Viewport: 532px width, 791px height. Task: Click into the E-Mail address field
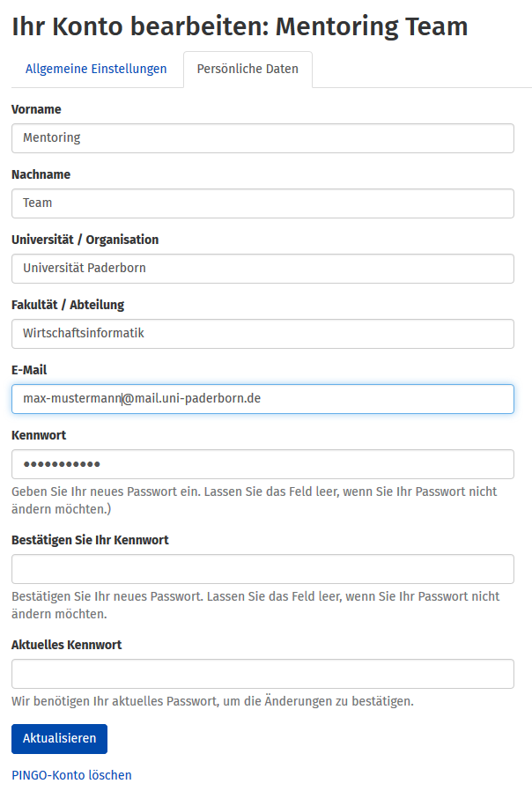262,399
